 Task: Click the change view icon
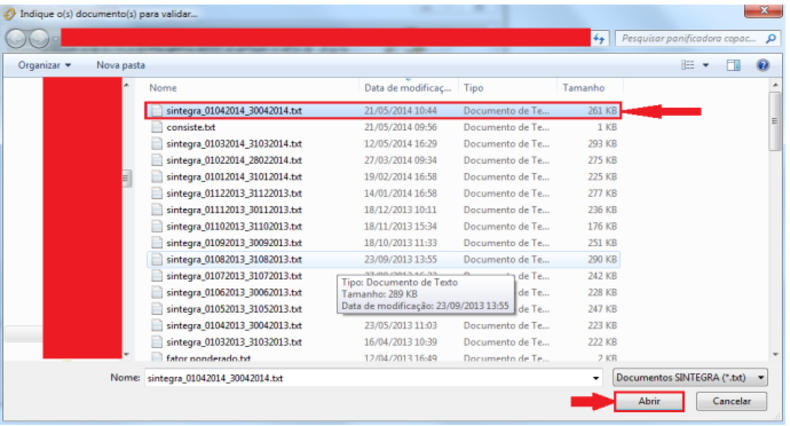click(x=688, y=65)
